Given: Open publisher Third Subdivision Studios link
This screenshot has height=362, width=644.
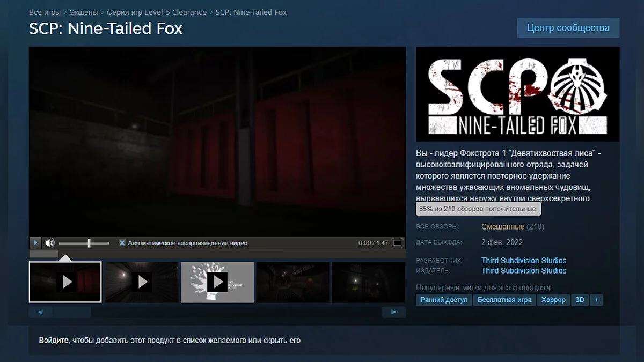Looking at the screenshot, I should click(524, 270).
